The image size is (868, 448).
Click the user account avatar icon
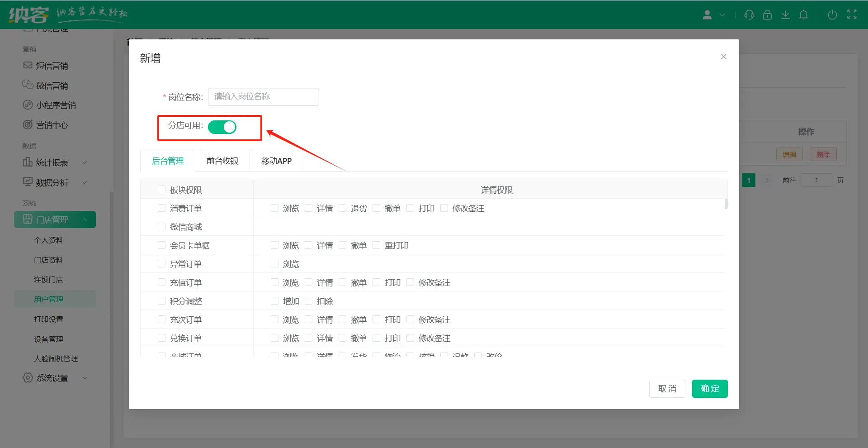708,15
